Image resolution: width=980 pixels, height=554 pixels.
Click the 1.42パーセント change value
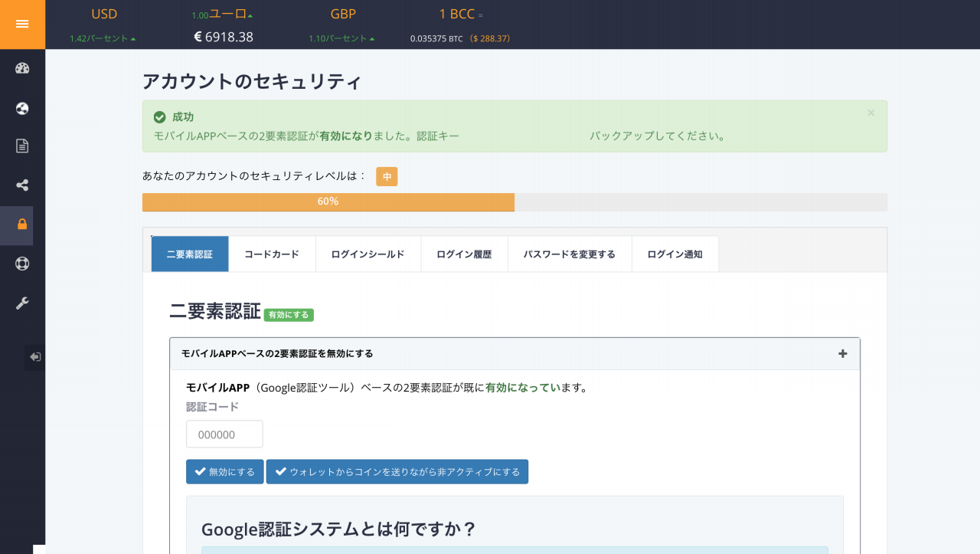(x=103, y=38)
